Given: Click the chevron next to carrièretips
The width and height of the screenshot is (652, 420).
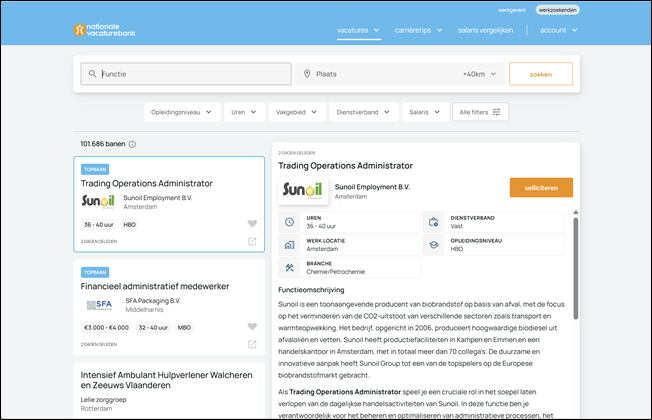Looking at the screenshot, I should 439,30.
